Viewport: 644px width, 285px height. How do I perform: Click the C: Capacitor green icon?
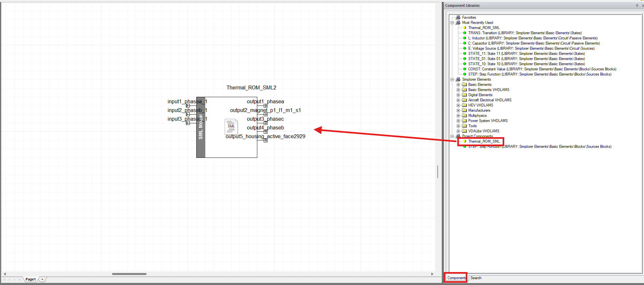coord(465,43)
